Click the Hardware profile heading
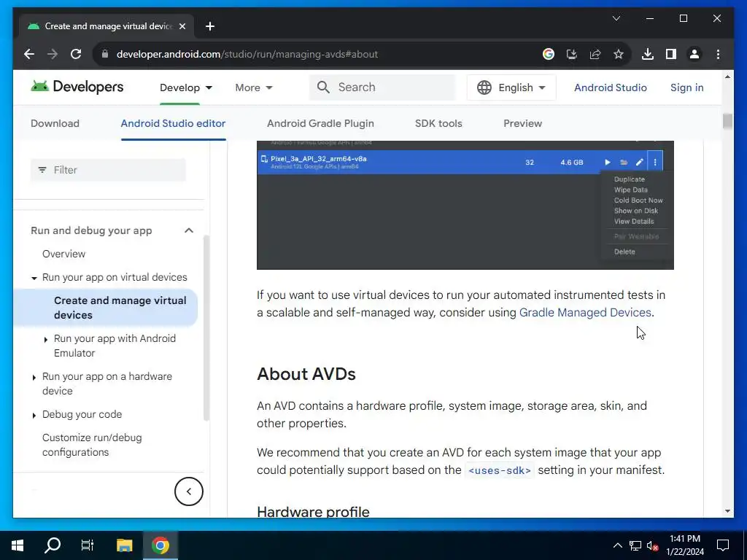This screenshot has height=560, width=747. click(x=313, y=512)
